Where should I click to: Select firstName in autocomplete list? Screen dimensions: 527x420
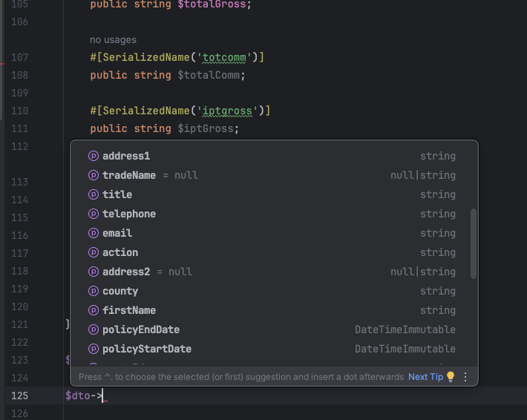coord(129,310)
